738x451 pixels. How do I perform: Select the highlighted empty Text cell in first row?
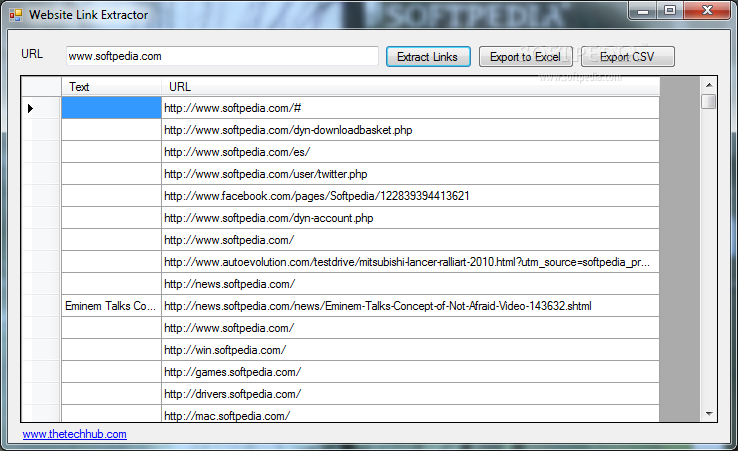click(x=111, y=108)
